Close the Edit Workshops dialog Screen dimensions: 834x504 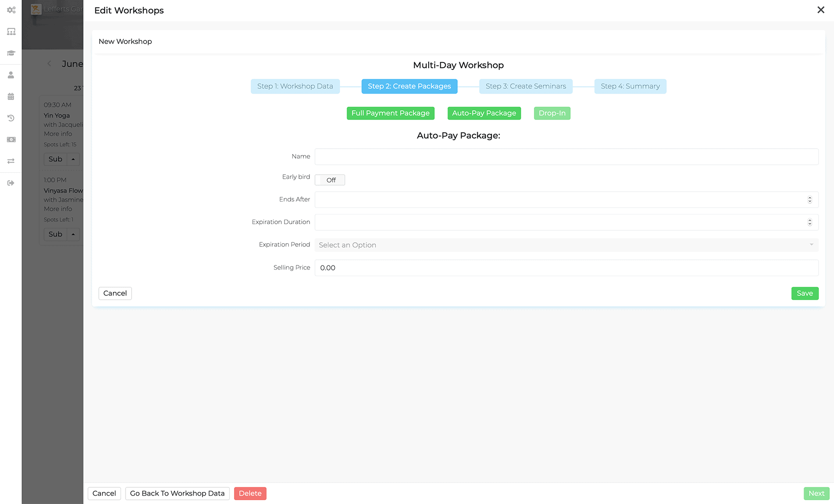821,10
